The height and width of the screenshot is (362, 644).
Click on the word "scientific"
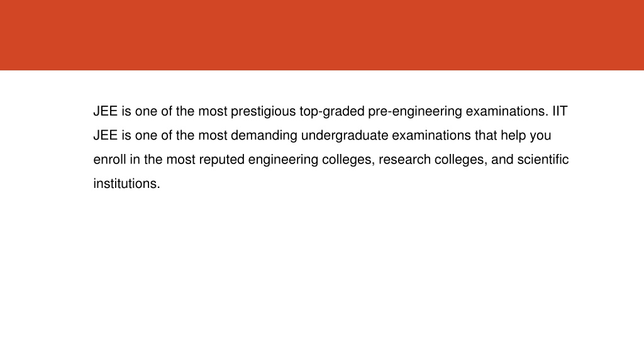point(543,159)
